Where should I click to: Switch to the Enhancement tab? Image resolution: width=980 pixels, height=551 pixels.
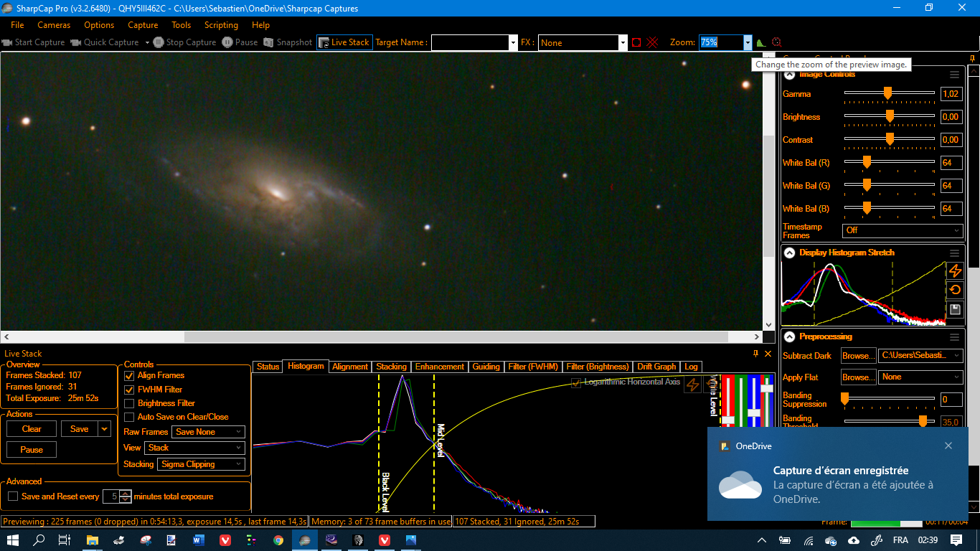(440, 367)
